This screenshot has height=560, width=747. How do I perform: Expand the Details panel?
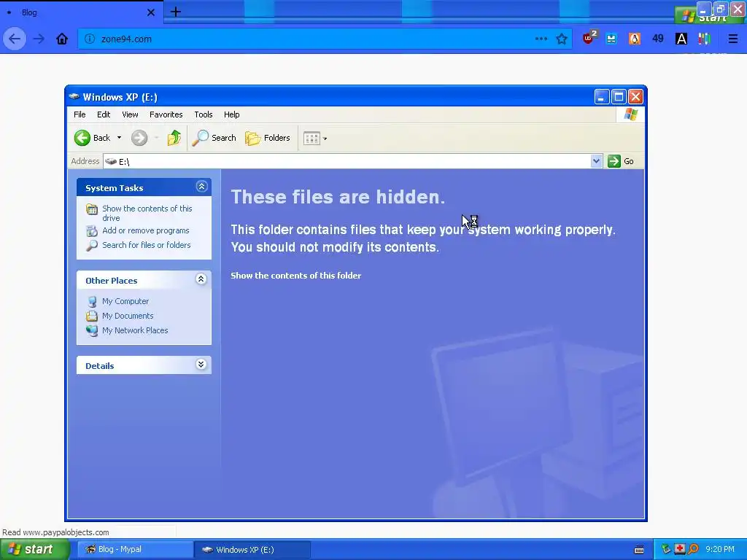pos(201,365)
